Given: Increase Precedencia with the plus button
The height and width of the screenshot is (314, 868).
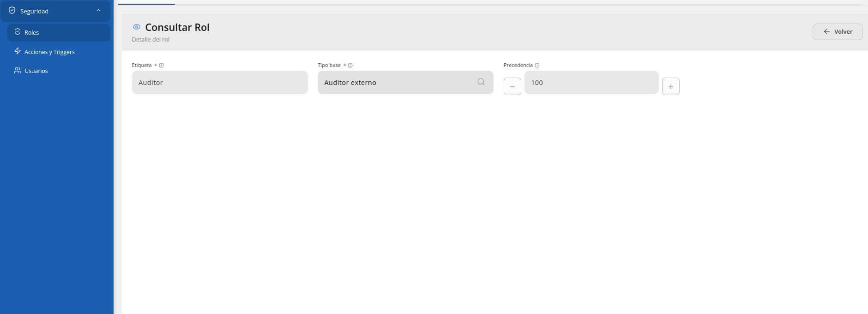Looking at the screenshot, I should (671, 86).
